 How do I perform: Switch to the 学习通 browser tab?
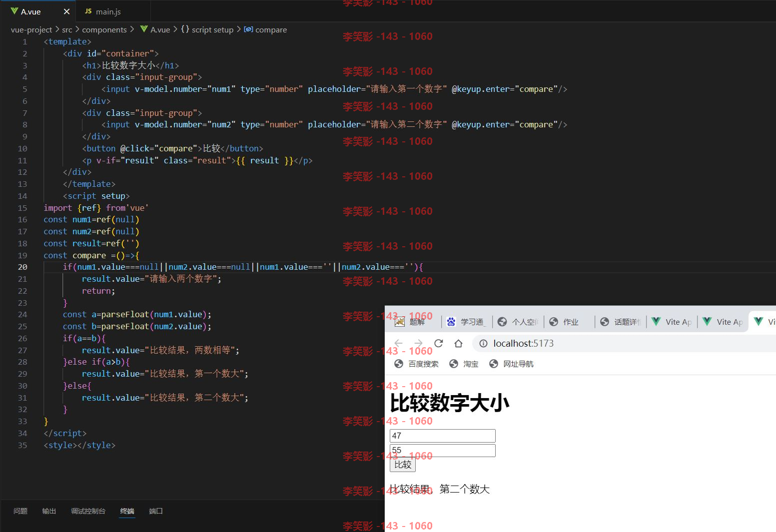467,322
